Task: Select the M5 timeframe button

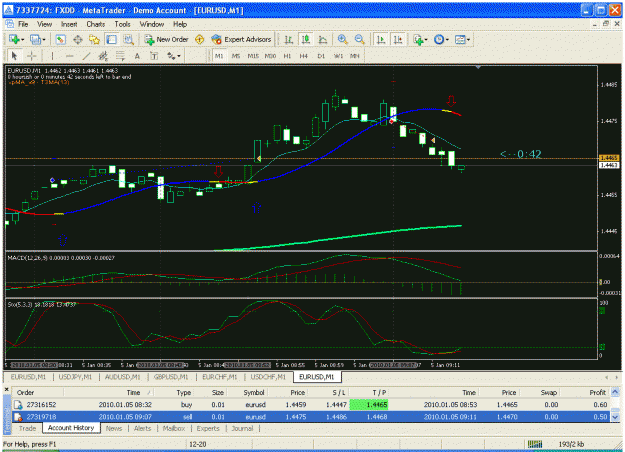Action: tap(236, 56)
